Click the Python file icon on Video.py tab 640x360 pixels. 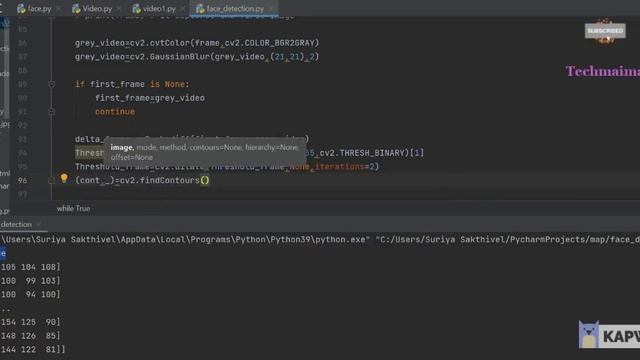76,9
